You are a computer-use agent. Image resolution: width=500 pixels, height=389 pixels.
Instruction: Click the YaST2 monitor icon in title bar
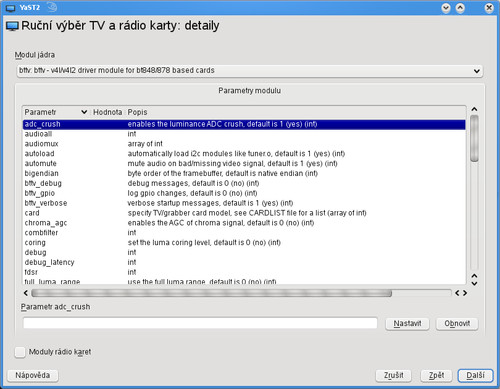point(11,8)
